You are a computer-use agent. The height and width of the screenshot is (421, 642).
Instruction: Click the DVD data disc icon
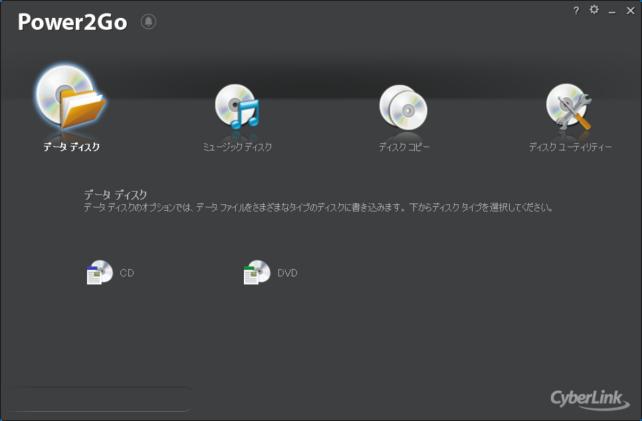[x=257, y=272]
